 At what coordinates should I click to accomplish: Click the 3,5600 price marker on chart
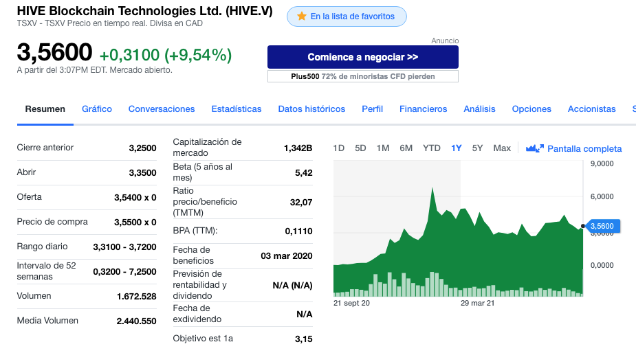602,226
